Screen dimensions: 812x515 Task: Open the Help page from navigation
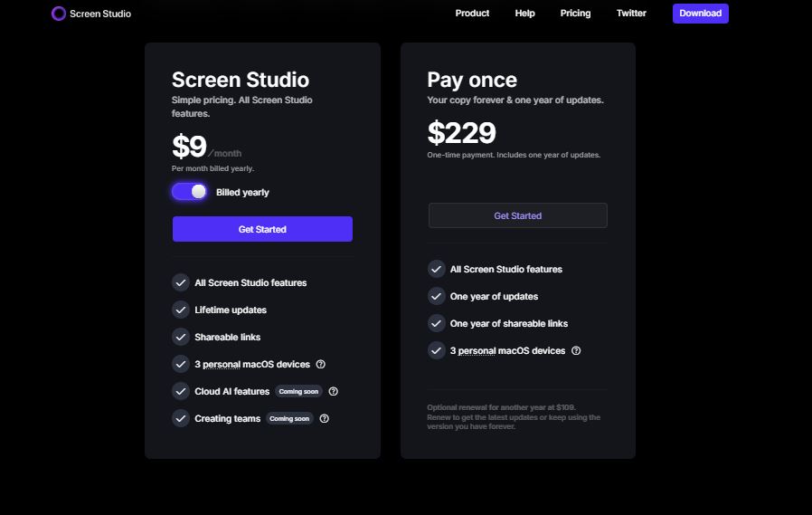tap(525, 14)
